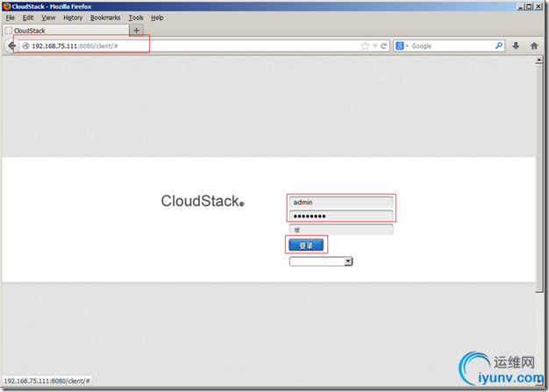The image size is (549, 392).
Task: Maximize the Firefox window
Action: pos(529,6)
